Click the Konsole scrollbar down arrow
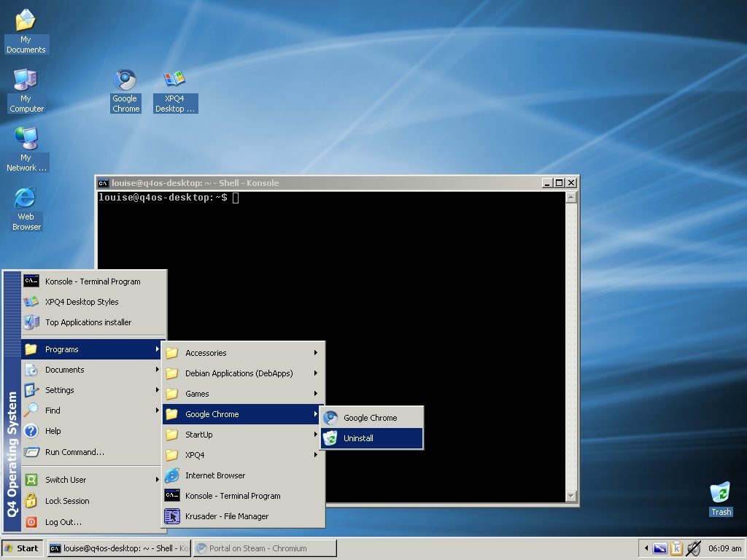The width and height of the screenshot is (747, 560). coord(571,497)
